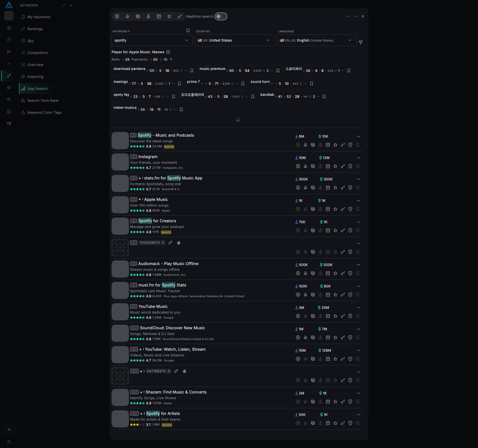Expand the left rail with the bottom double chevron
478x448 pixels.
coord(9,430)
